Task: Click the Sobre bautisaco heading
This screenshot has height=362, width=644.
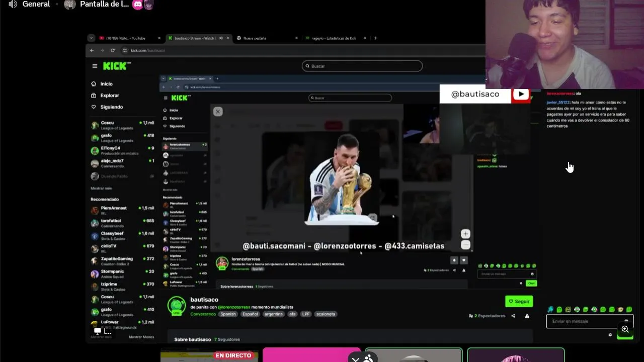Action: pos(193,339)
